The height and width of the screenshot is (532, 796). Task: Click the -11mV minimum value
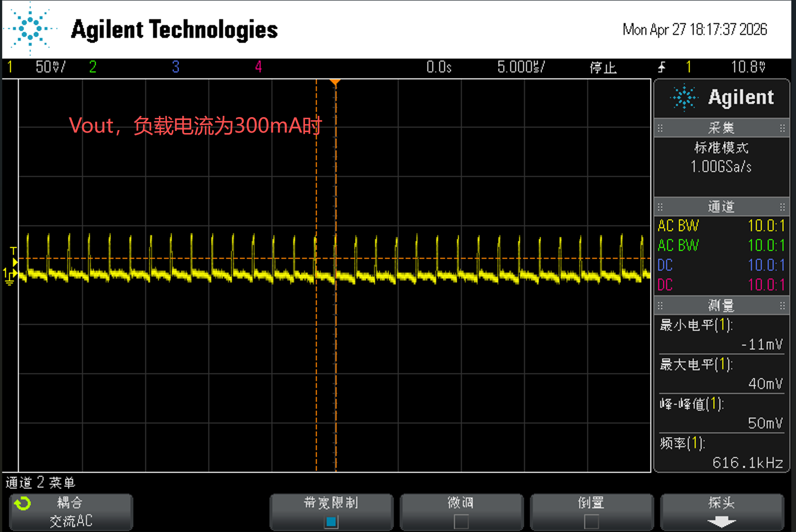pyautogui.click(x=762, y=345)
